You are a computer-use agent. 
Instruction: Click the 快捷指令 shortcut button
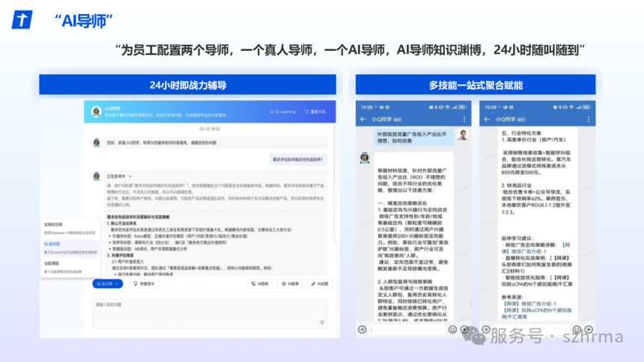coord(145,283)
